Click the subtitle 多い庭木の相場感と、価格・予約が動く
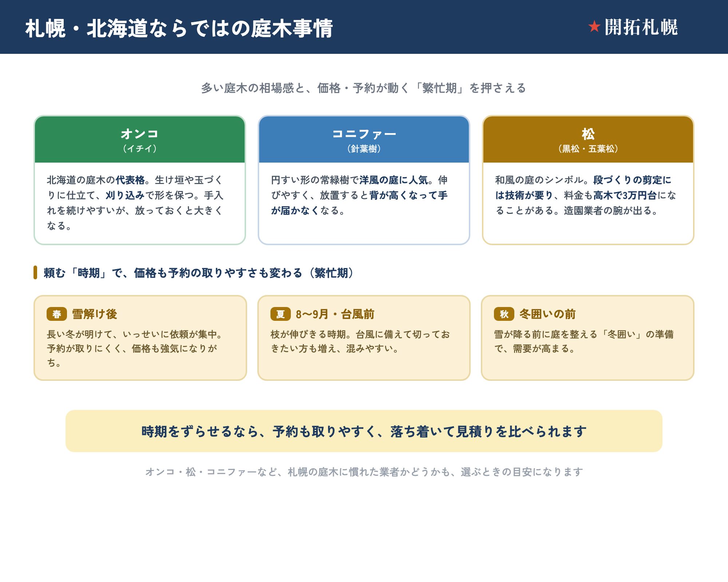The height and width of the screenshot is (582, 728). click(x=364, y=88)
